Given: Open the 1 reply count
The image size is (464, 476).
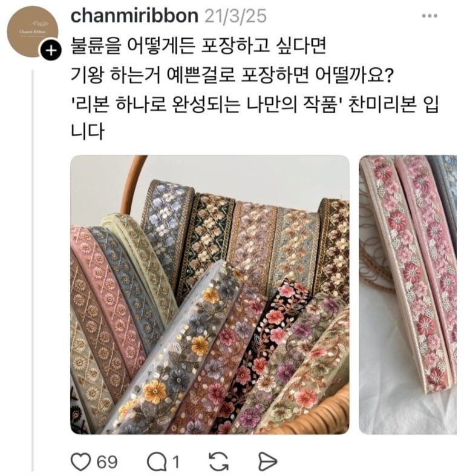Looking at the screenshot, I should [175, 462].
